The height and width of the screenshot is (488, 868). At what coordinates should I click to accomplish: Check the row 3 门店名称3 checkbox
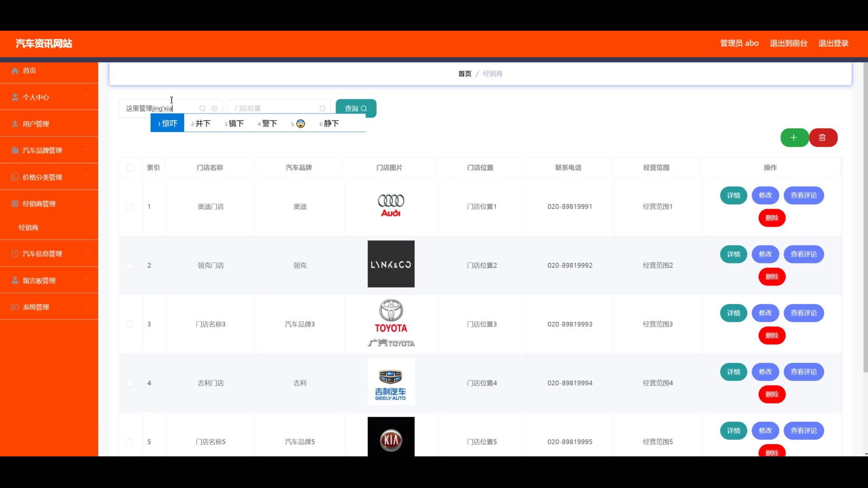coord(130,324)
